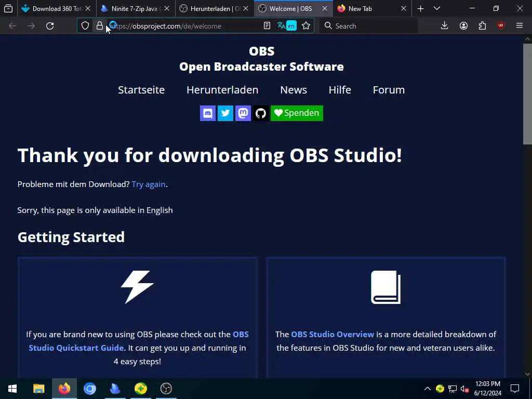Close the Herunterladen tab
This screenshot has width=532, height=399.
(246, 9)
